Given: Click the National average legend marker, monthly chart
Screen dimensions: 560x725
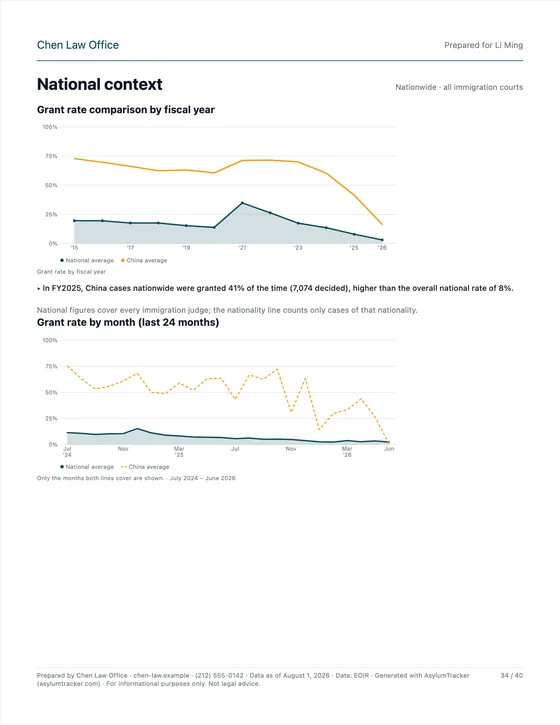Looking at the screenshot, I should point(62,467).
